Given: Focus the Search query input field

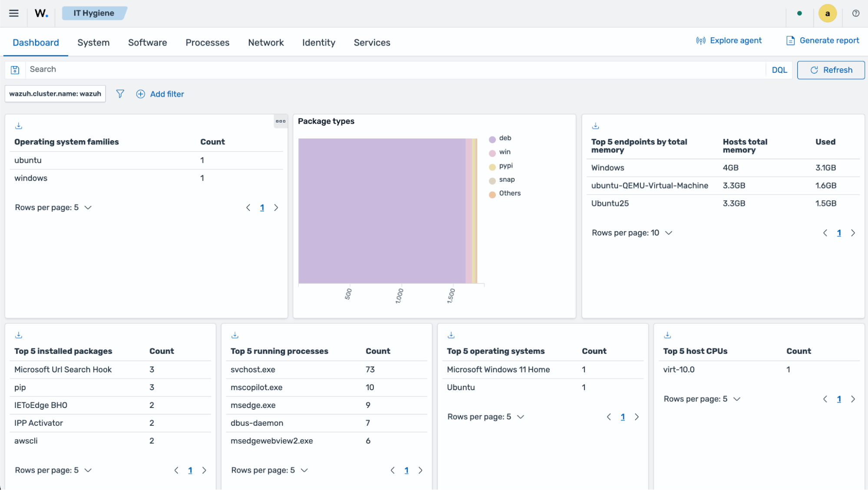Looking at the screenshot, I should [x=395, y=69].
